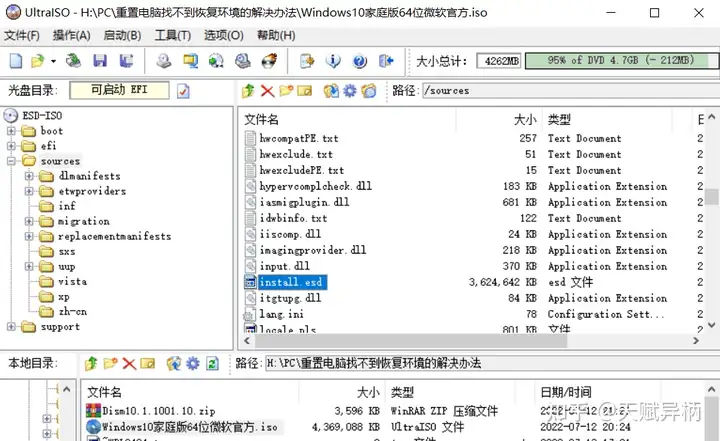
Task: Open the recent files dropdown arrow
Action: pos(53,61)
